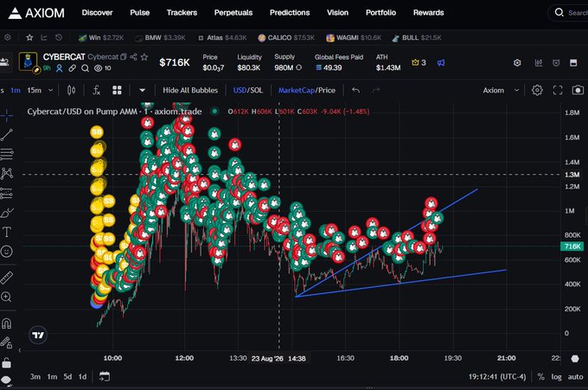Click the blue megaphone icon
The width and height of the screenshot is (588, 390).
tap(441, 62)
